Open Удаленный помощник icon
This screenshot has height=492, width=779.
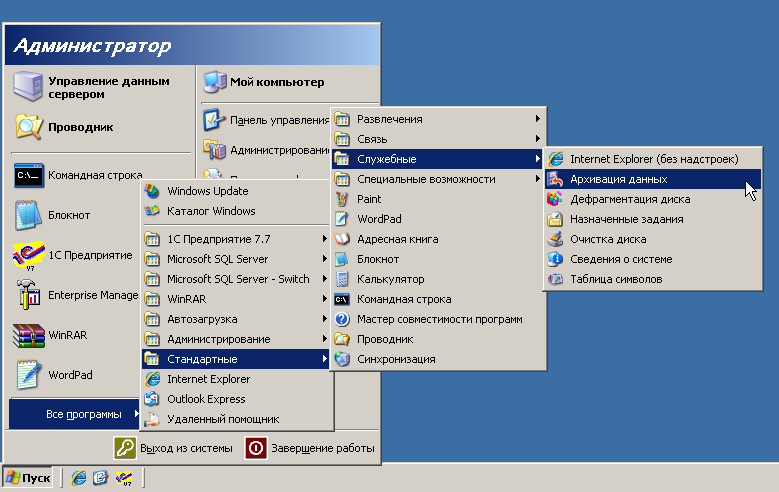pos(152,419)
